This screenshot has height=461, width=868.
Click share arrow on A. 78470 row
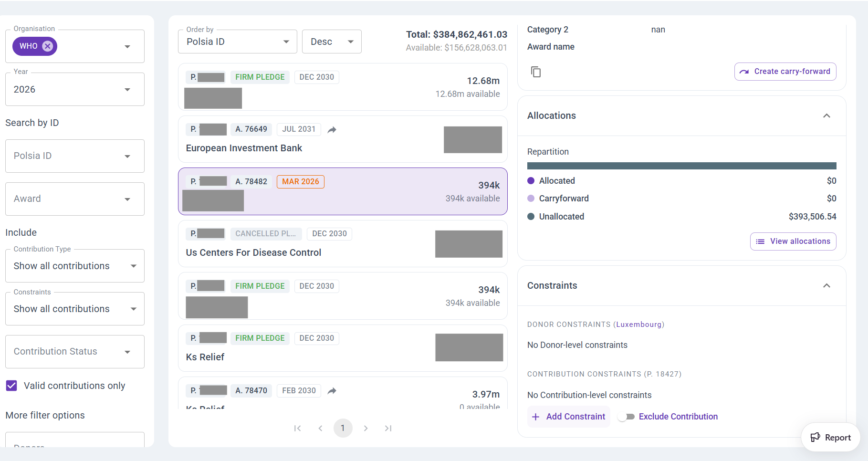[x=332, y=391]
